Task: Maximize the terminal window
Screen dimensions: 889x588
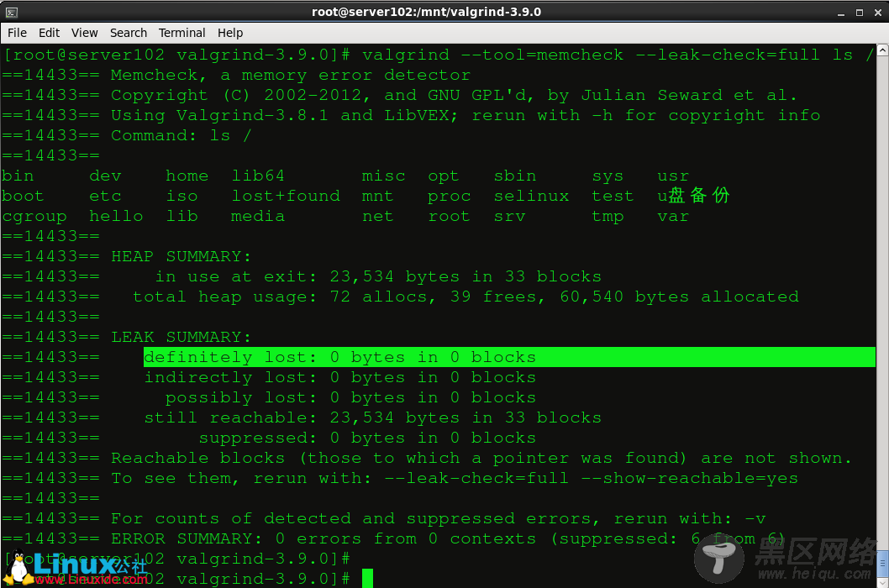Action: click(x=860, y=13)
